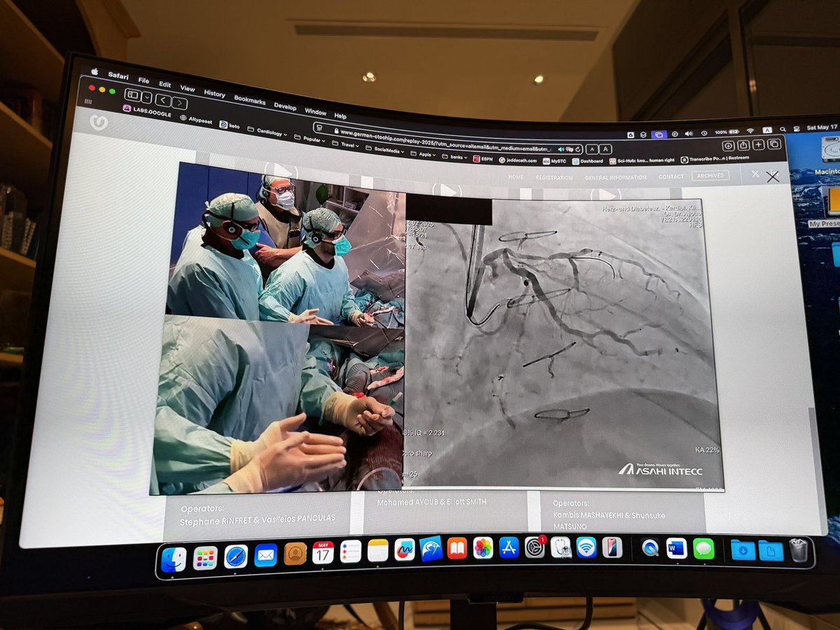Screen dimensions: 840x630
Task: Open Safari compass icon in the Dock
Action: click(x=236, y=556)
